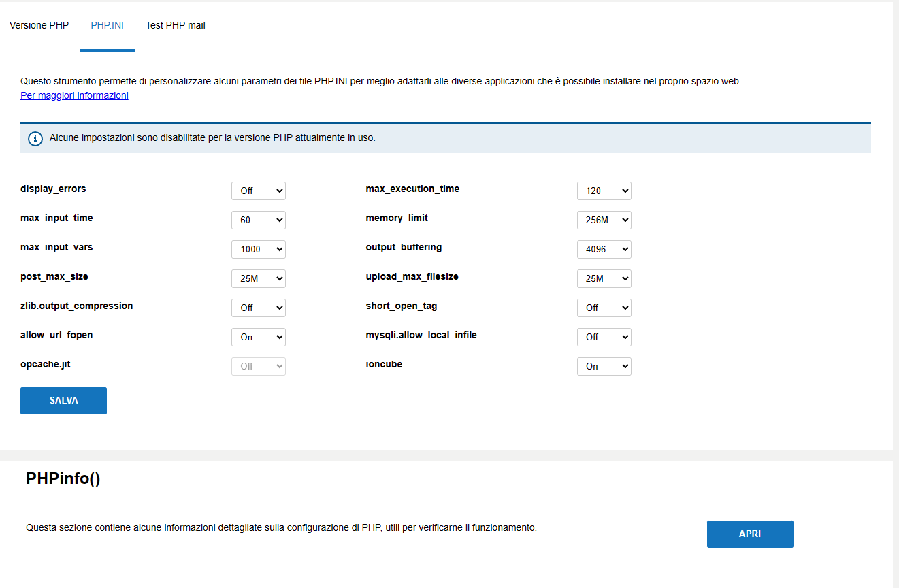Screen dimensions: 899x588
Task: Open the mysqli.allow_local_infile dropdown
Action: point(604,338)
